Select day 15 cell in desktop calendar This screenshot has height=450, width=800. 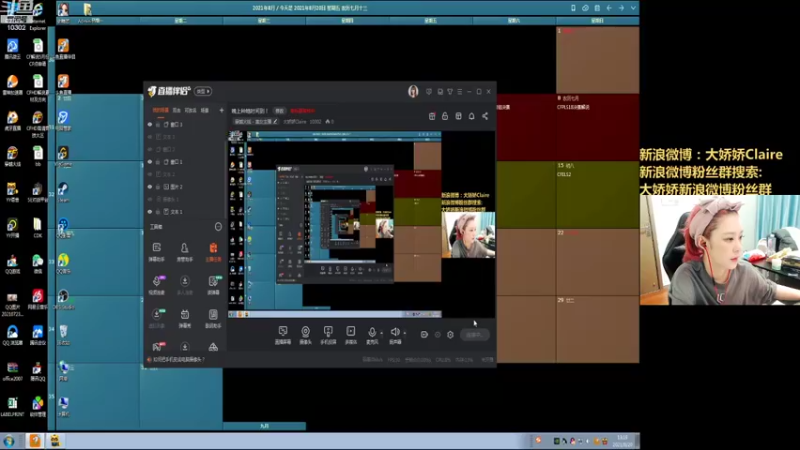[x=597, y=195]
